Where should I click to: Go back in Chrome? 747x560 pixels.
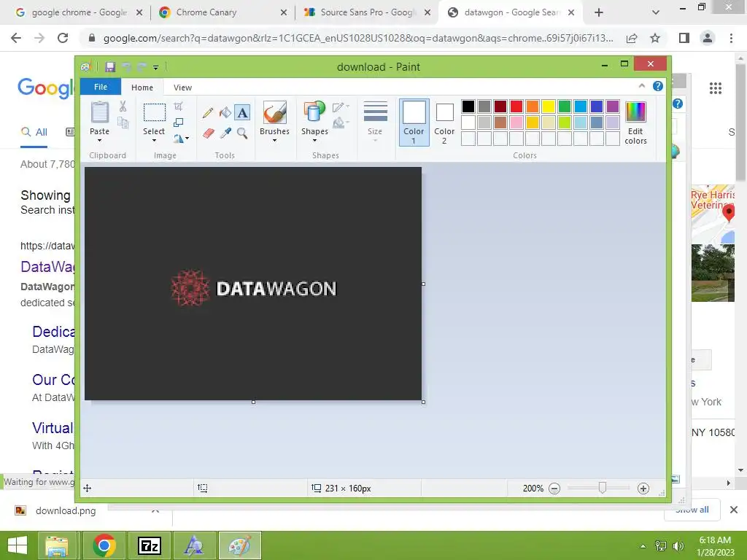tap(16, 38)
